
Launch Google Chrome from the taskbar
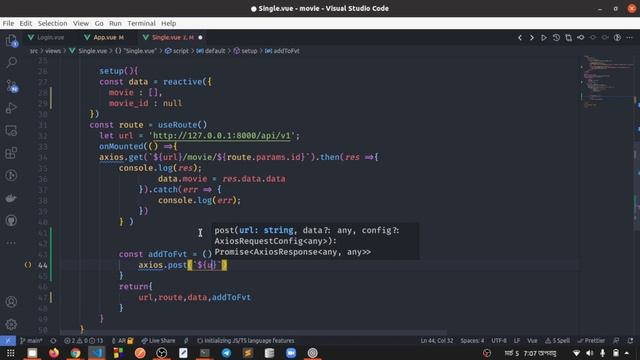click(x=75, y=353)
